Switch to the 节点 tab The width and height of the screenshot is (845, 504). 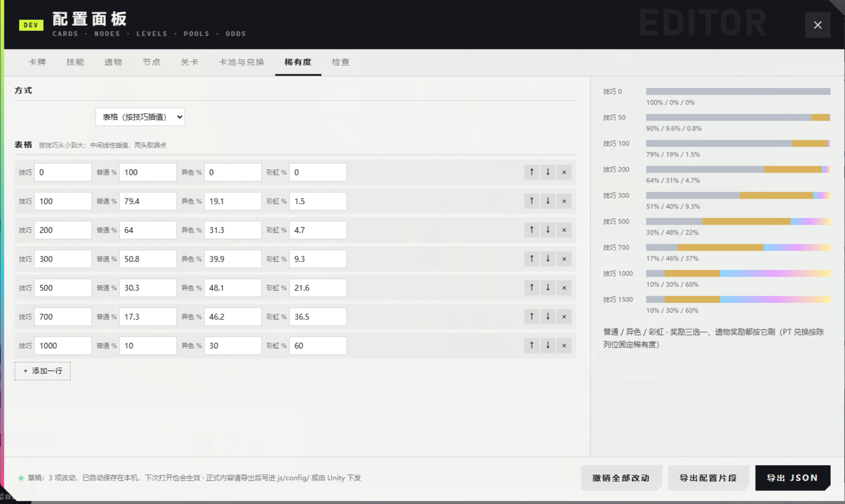click(151, 62)
